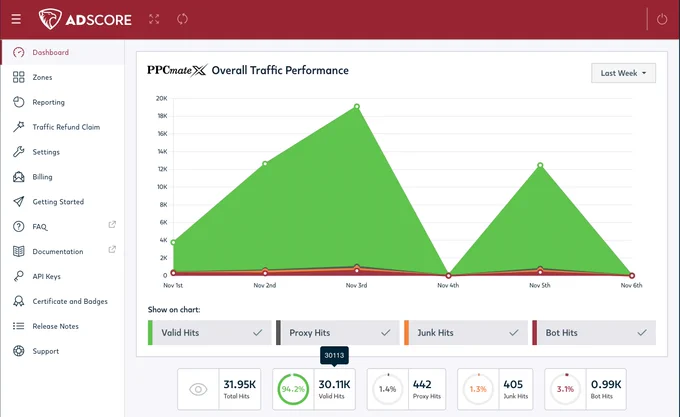This screenshot has width=680, height=417.
Task: View Release Notes
Action: 62,326
